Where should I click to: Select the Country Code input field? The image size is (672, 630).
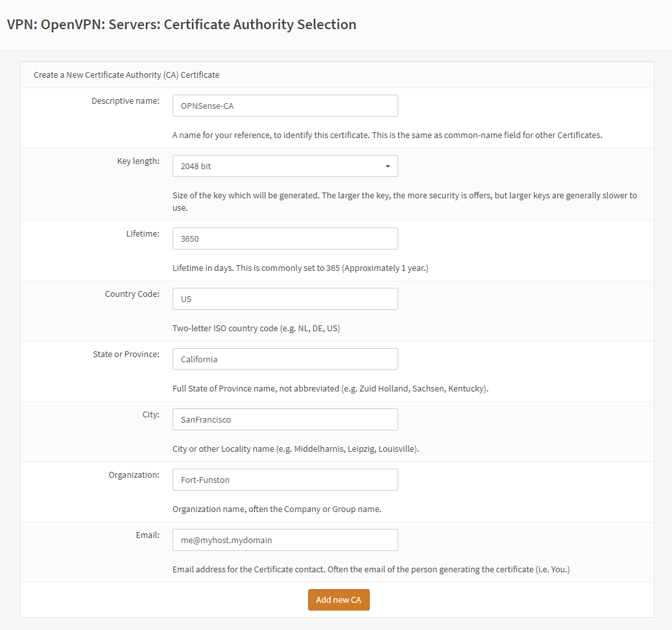click(285, 299)
